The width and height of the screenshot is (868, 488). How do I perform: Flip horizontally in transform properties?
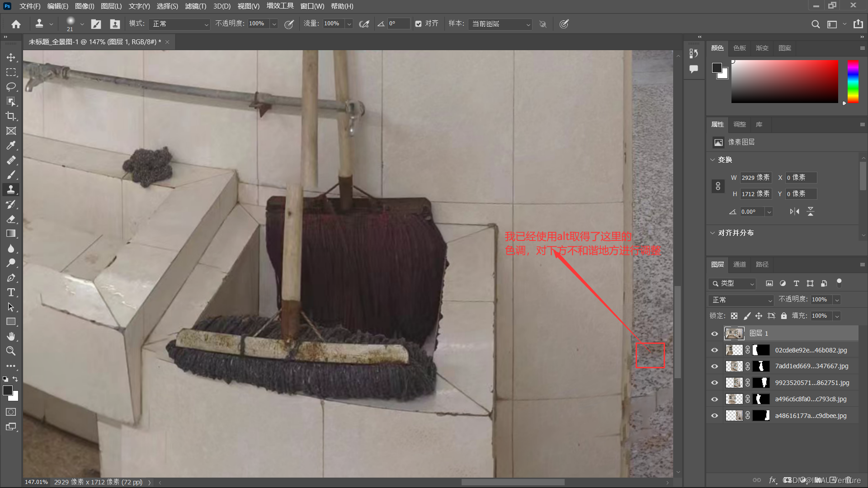coord(794,211)
